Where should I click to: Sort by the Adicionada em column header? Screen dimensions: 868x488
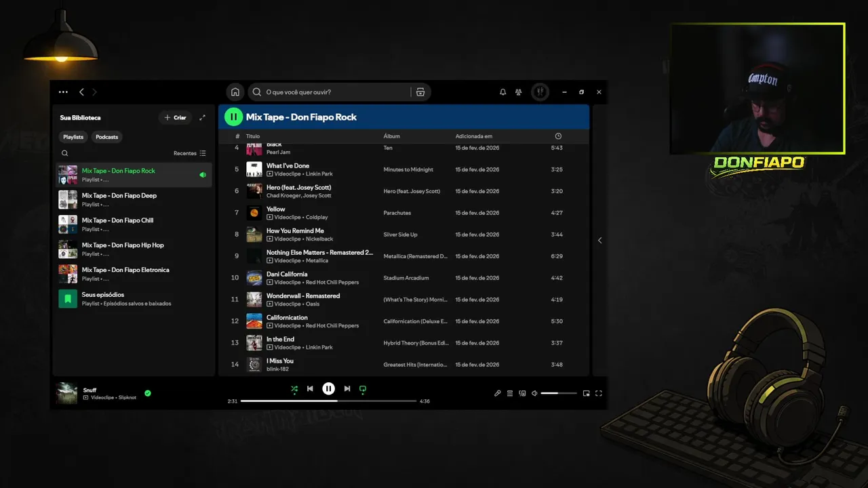(x=474, y=136)
